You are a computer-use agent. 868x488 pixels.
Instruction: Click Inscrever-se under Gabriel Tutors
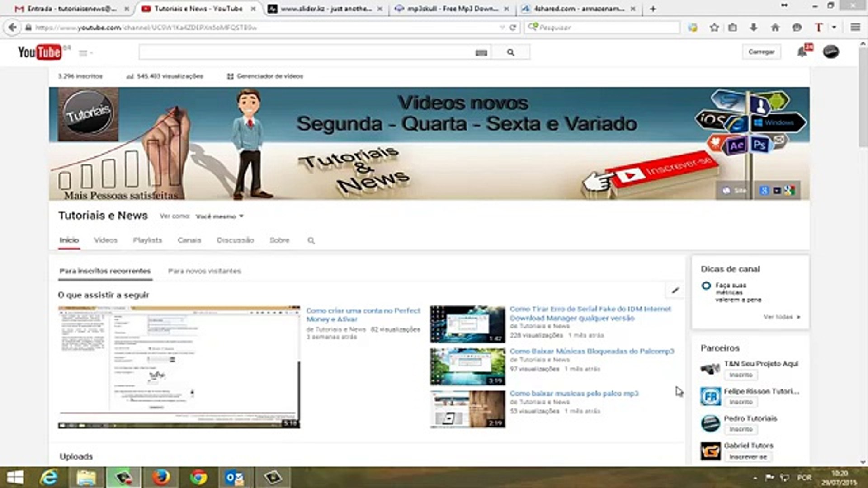748,457
